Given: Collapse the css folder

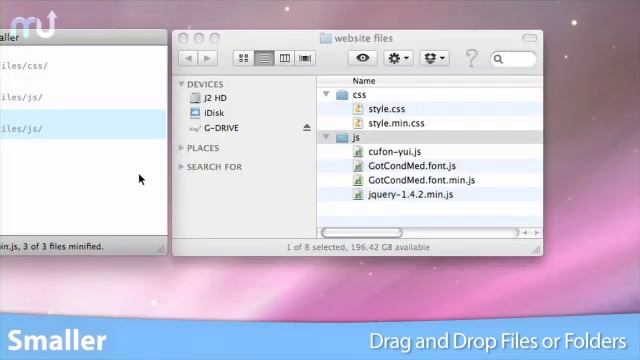Looking at the screenshot, I should click(x=326, y=94).
